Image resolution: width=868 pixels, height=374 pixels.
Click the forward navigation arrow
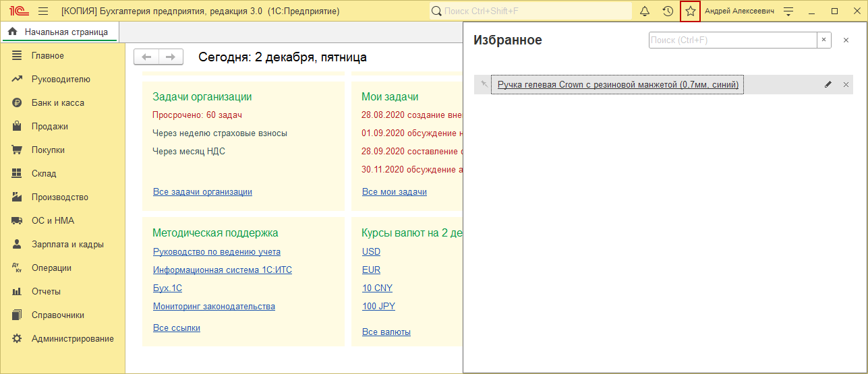(x=171, y=57)
